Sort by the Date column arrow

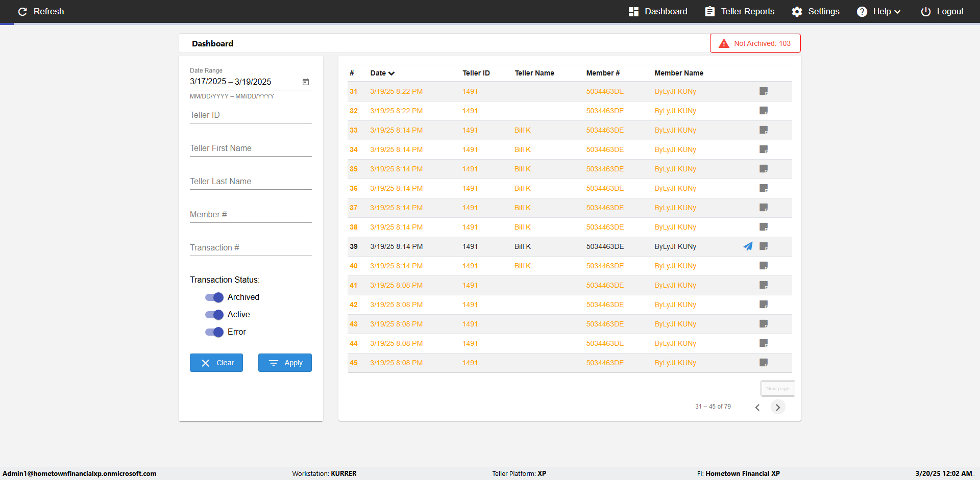[x=391, y=73]
